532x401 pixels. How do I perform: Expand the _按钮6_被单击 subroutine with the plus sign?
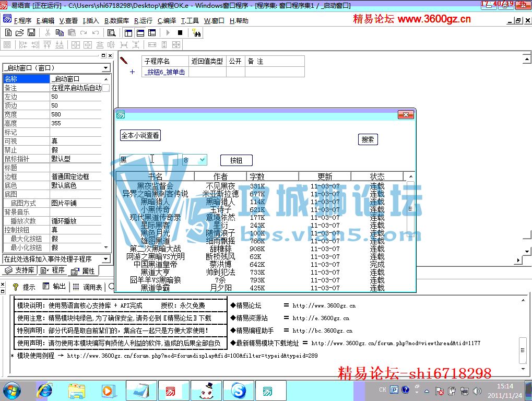tap(132, 72)
